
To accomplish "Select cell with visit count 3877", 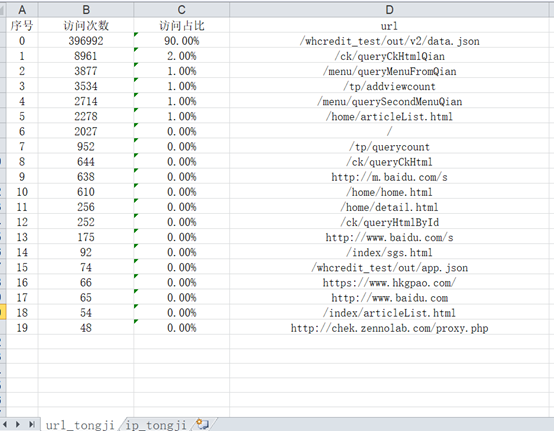I will coord(86,71).
